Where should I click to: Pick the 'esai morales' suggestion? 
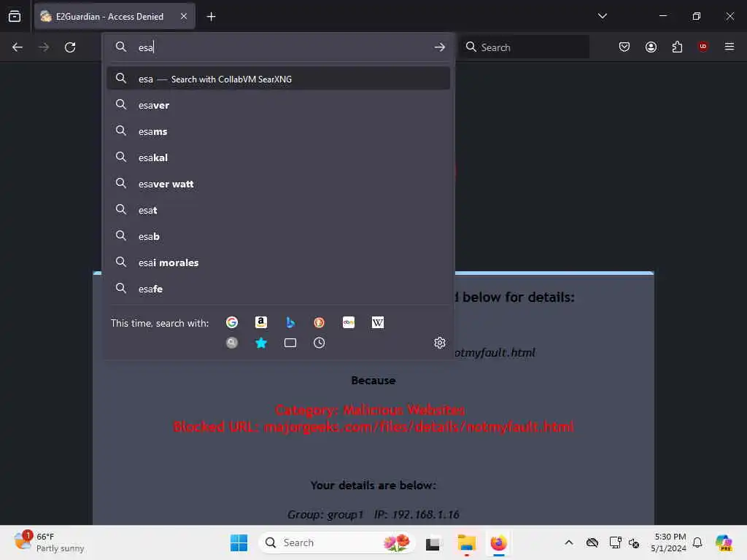[x=279, y=262]
